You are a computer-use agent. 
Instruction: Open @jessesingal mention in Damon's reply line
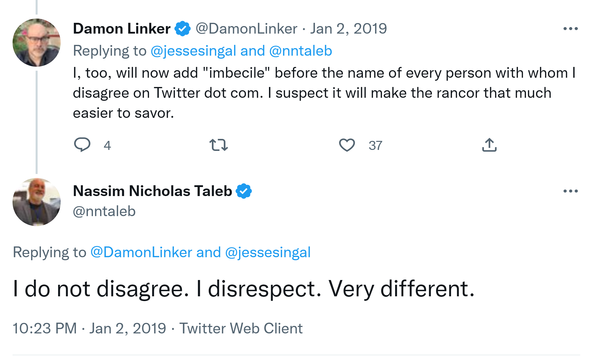pos(194,51)
